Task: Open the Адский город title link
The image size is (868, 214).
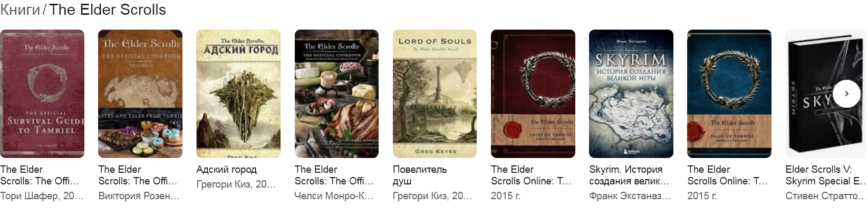Action: click(x=226, y=170)
